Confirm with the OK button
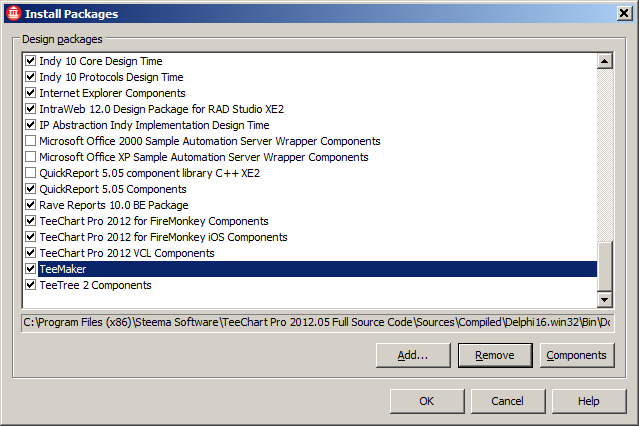This screenshot has height=426, width=639. click(x=427, y=401)
